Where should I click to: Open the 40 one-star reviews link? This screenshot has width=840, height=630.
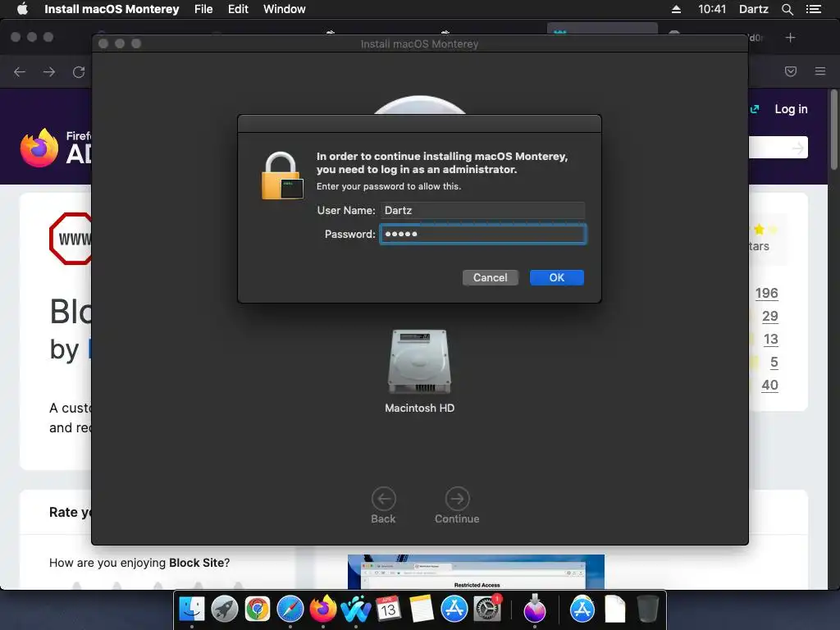tap(769, 386)
